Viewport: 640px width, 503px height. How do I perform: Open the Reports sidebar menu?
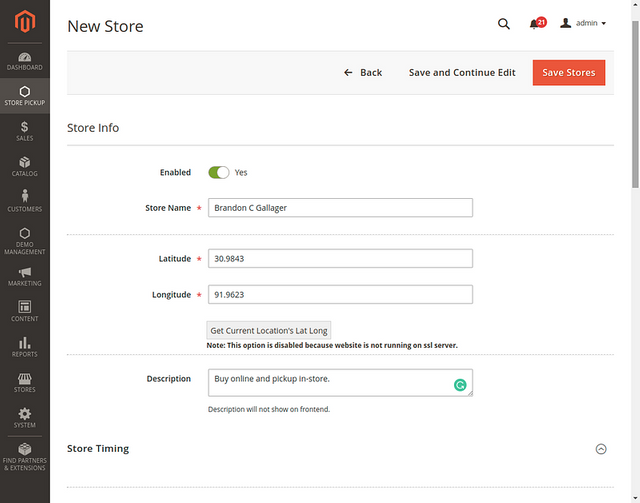point(24,347)
